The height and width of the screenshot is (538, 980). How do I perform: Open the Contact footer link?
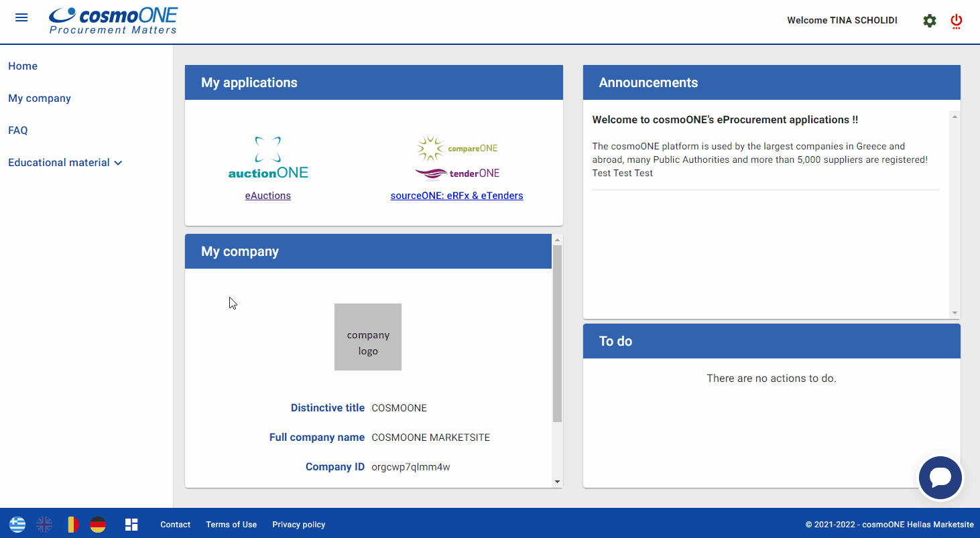click(176, 525)
